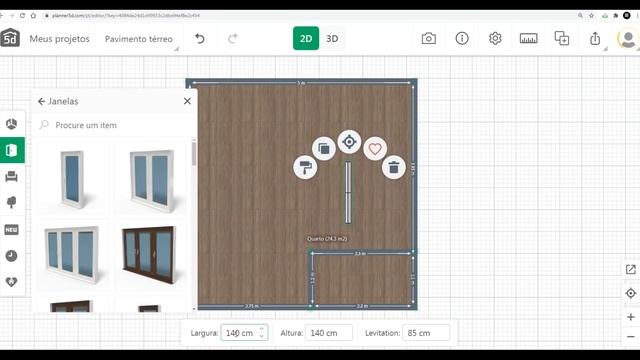The width and height of the screenshot is (640, 360).
Task: Click the duplicate project icon
Action: (562, 38)
